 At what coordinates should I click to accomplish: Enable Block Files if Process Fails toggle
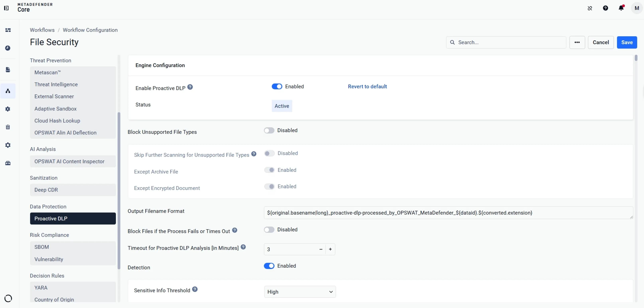tap(269, 230)
